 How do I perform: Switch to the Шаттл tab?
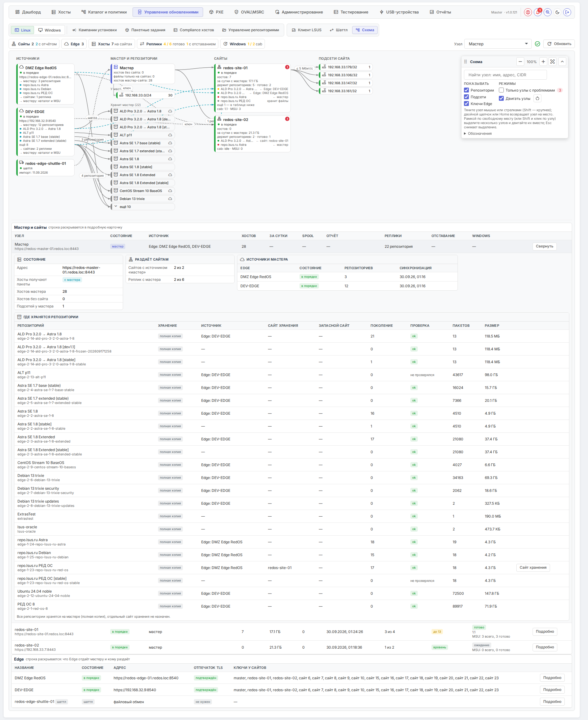tap(338, 30)
